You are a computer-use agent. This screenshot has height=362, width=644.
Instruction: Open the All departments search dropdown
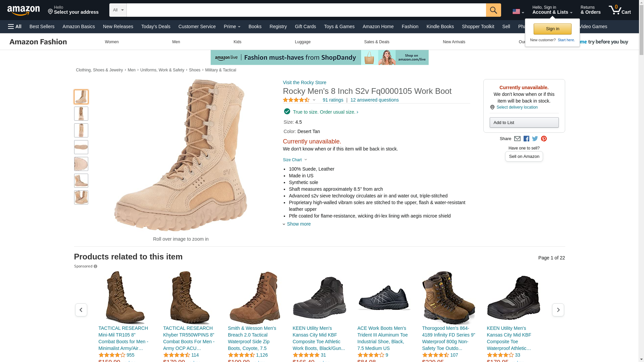point(118,10)
